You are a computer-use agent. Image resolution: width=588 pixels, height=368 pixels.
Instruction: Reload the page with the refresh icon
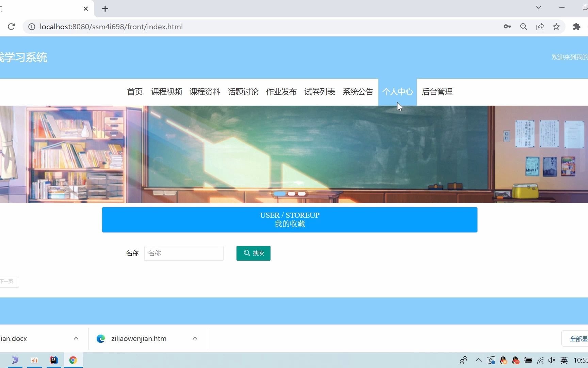11,27
